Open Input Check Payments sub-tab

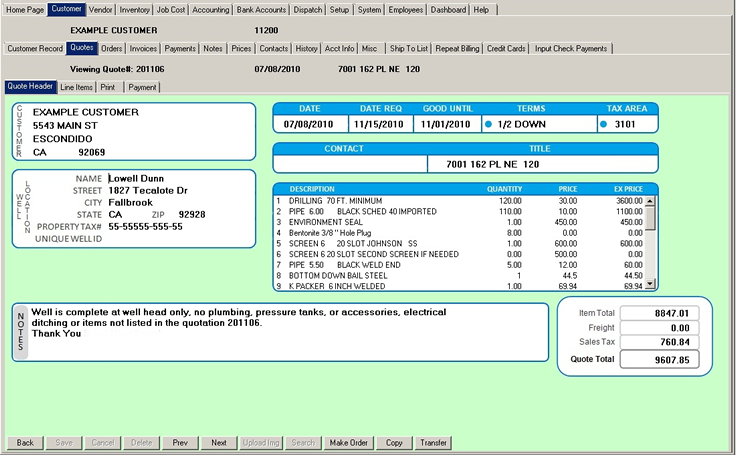pyautogui.click(x=571, y=48)
